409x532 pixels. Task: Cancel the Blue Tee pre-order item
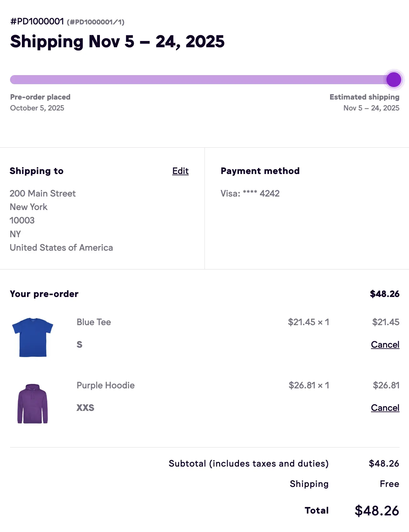pos(385,345)
